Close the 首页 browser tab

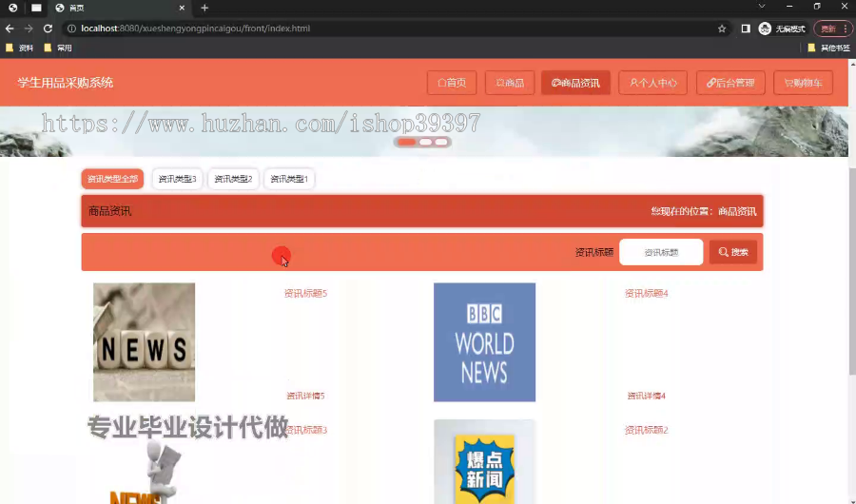[182, 8]
